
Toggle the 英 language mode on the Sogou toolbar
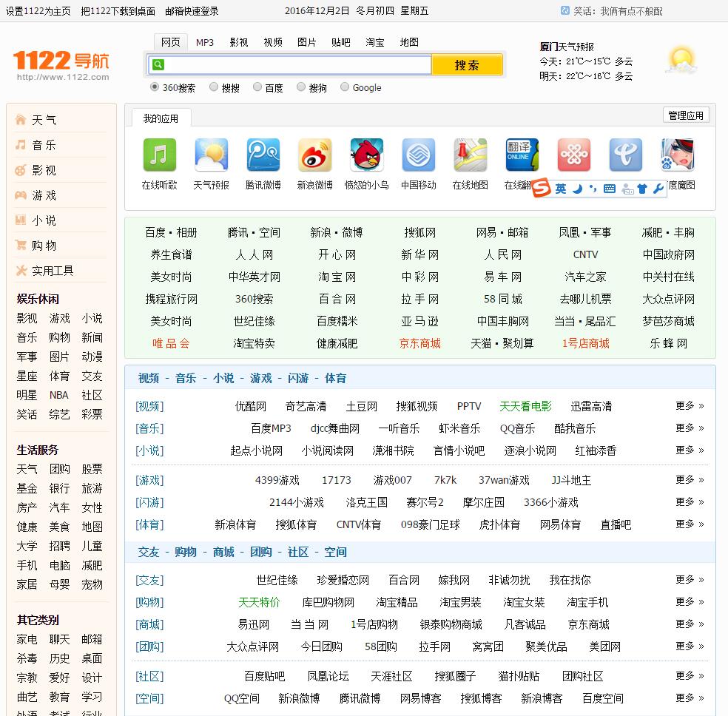(561, 189)
